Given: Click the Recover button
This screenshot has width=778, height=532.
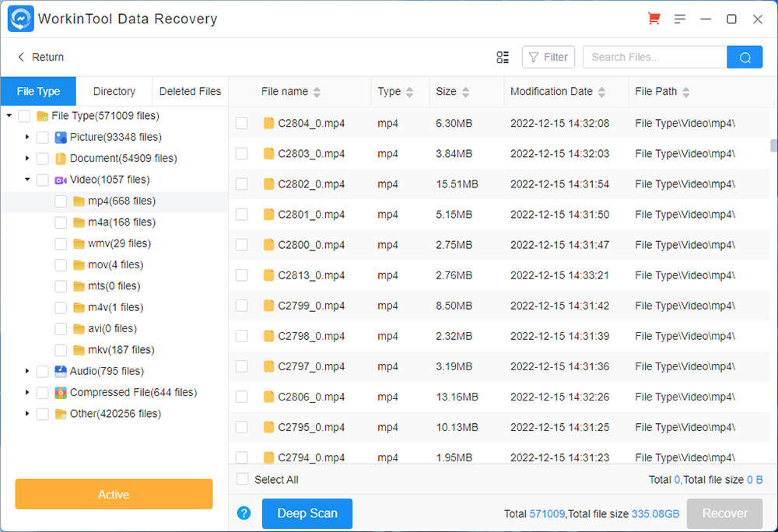Looking at the screenshot, I should coord(724,513).
